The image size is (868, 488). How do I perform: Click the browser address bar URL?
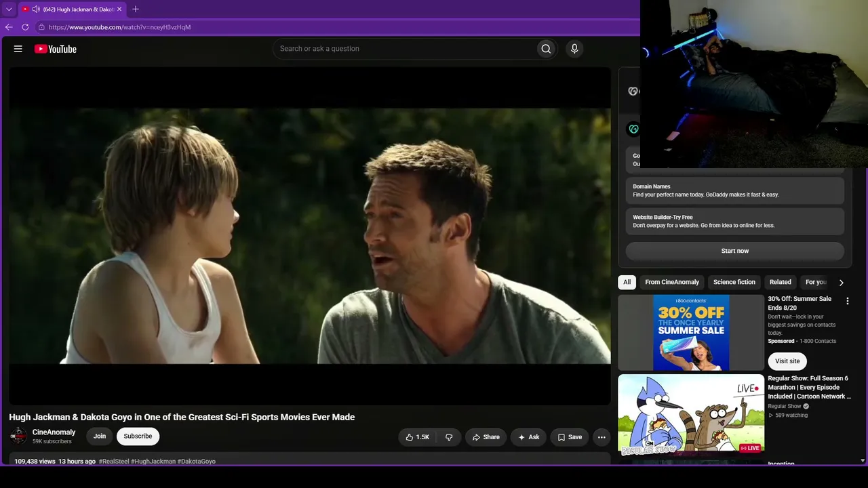(120, 27)
